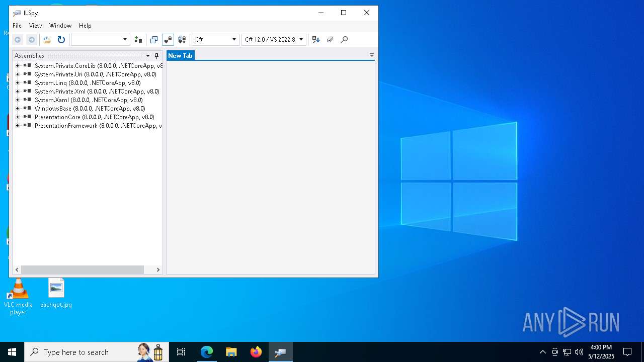Launch Firefox from taskbar
644x362 pixels.
[256, 352]
